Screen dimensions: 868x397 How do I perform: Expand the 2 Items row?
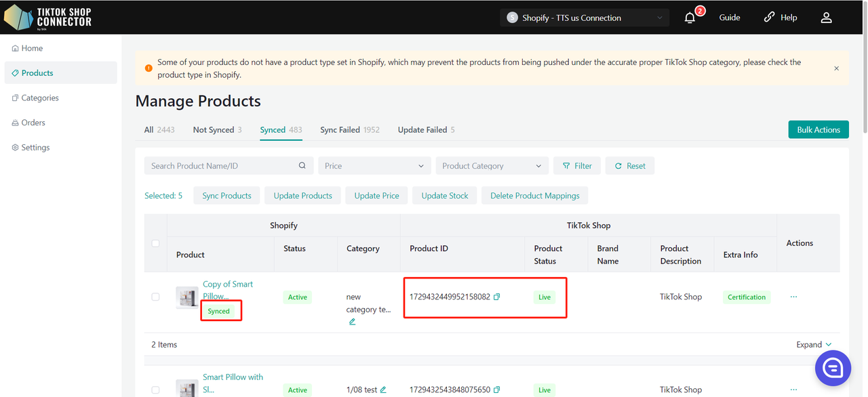[x=814, y=345]
